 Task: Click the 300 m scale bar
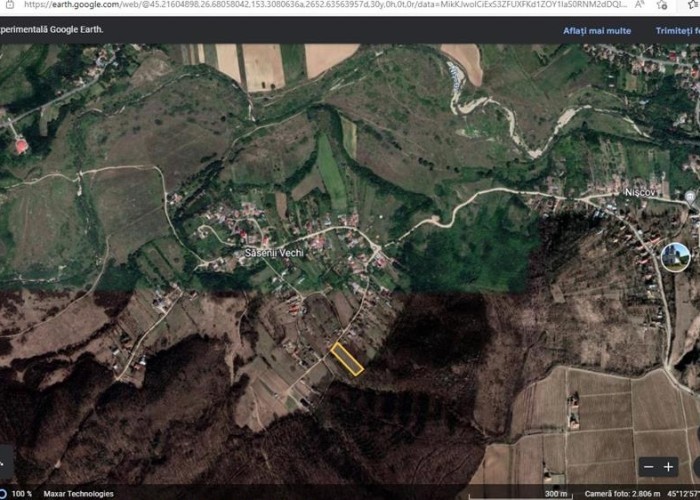[556, 493]
